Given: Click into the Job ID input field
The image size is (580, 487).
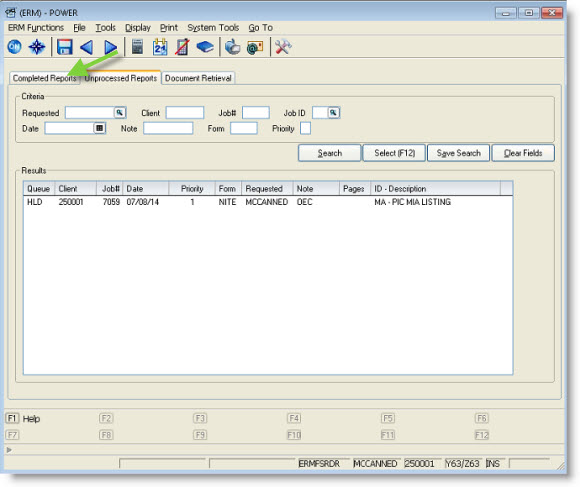Looking at the screenshot, I should pyautogui.click(x=320, y=112).
